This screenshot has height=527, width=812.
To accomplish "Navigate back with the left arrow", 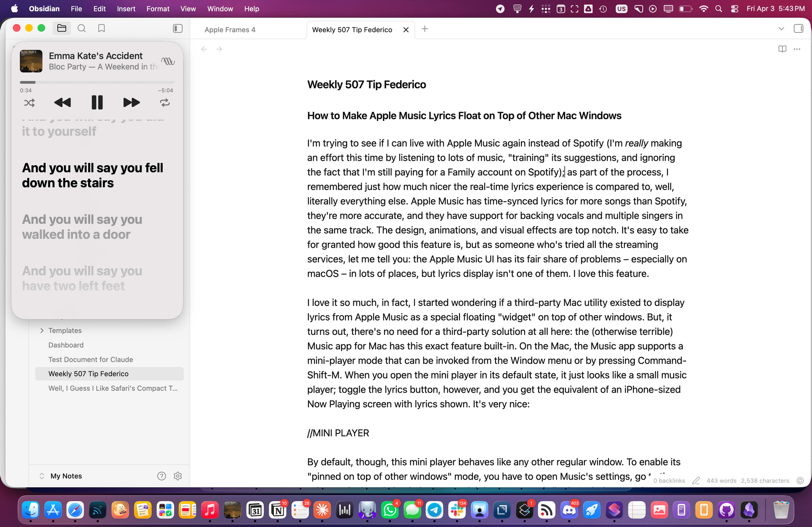I will click(204, 49).
